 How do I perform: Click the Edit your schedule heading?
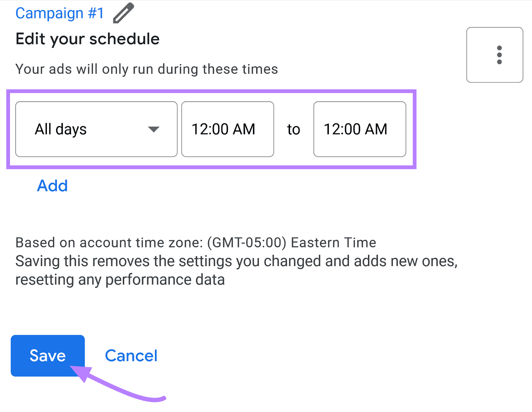[x=87, y=39]
